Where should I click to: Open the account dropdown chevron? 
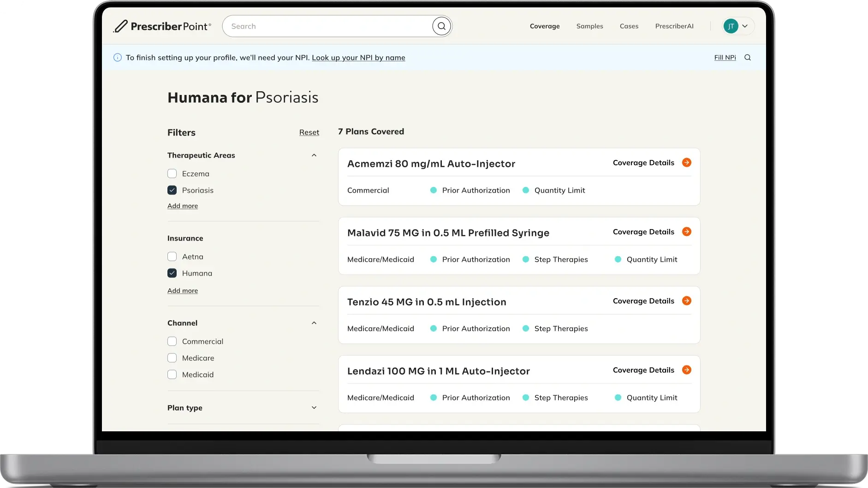click(745, 26)
